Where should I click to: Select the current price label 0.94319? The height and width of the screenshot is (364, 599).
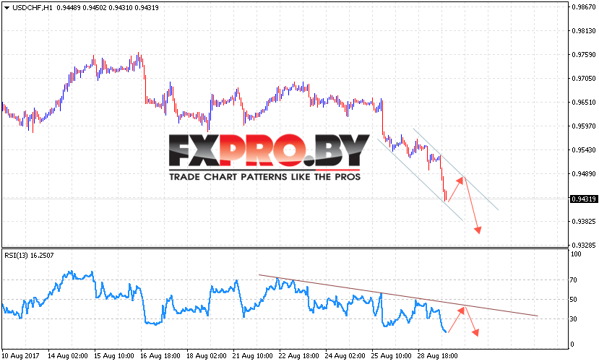tap(583, 199)
